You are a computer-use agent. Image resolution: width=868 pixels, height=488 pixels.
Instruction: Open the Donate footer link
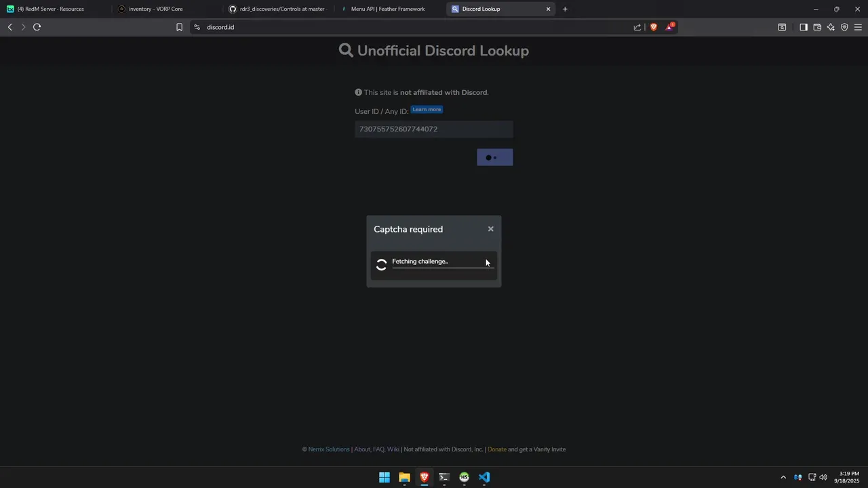pos(497,449)
